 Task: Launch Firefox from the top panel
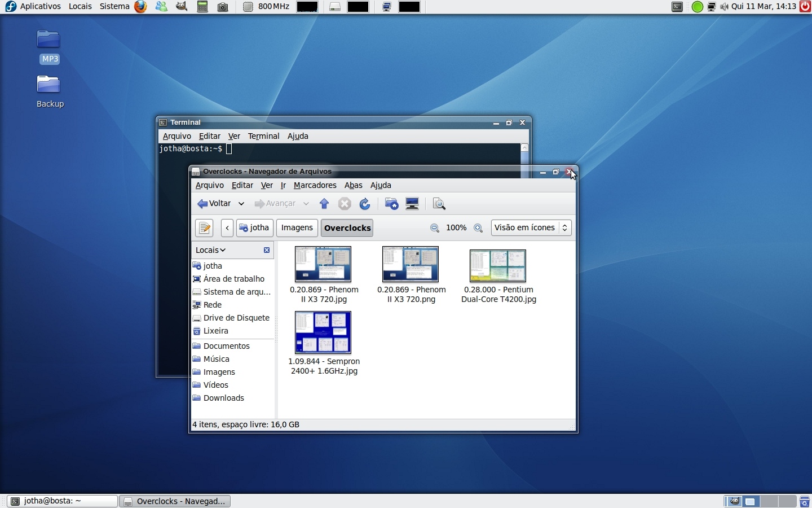pos(141,7)
